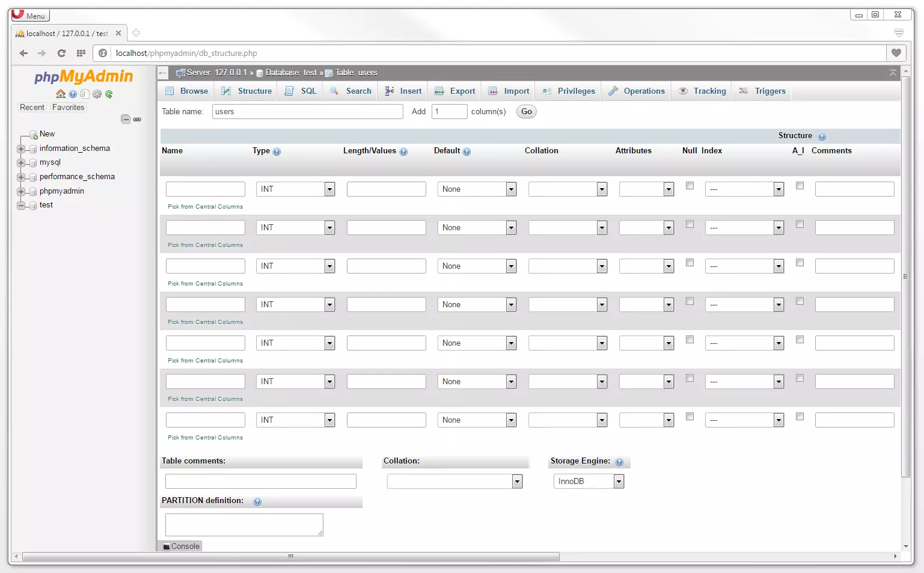Open help icon next to Default header
This screenshot has height=573, width=924.
coord(467,152)
